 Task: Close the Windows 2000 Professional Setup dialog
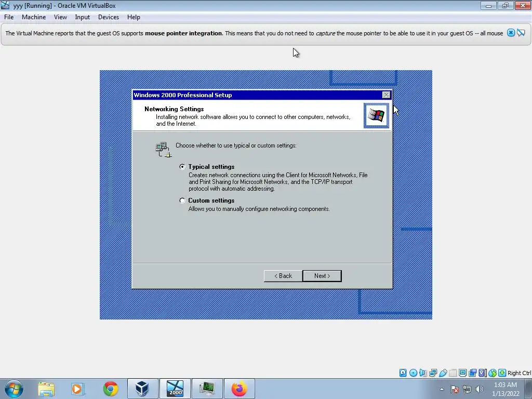click(386, 95)
